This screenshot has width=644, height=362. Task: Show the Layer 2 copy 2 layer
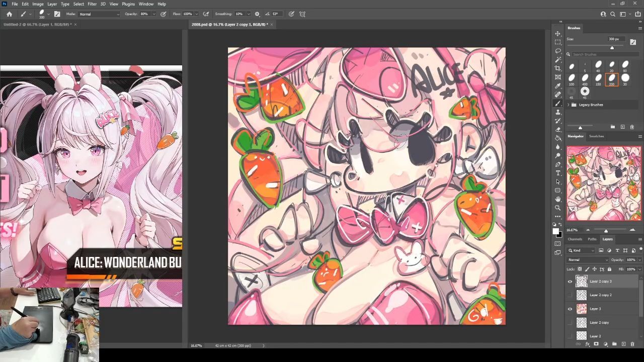click(570, 295)
